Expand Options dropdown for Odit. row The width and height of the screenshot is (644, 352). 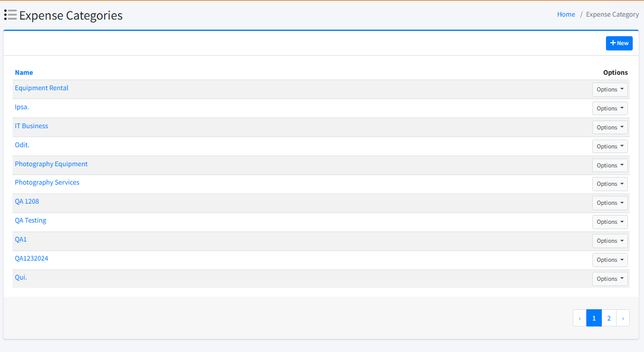[610, 147]
